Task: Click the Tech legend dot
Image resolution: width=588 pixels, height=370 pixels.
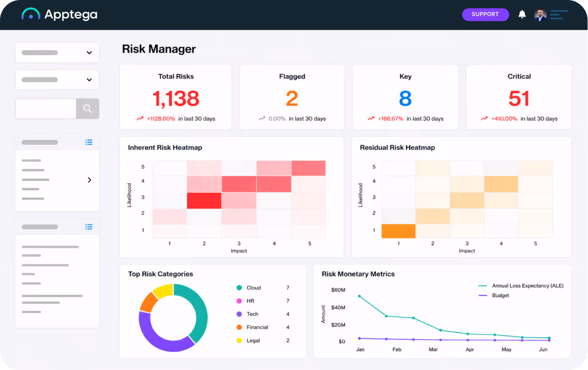Action: 239,314
